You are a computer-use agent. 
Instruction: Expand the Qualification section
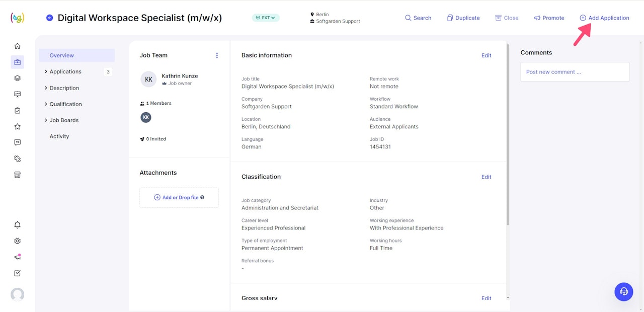[x=65, y=104]
